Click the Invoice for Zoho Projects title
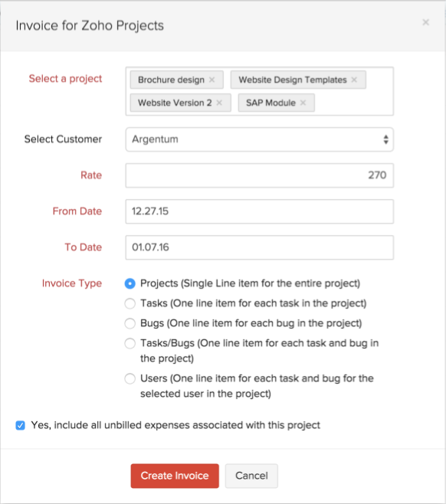Image resolution: width=446 pixels, height=504 pixels. click(90, 26)
